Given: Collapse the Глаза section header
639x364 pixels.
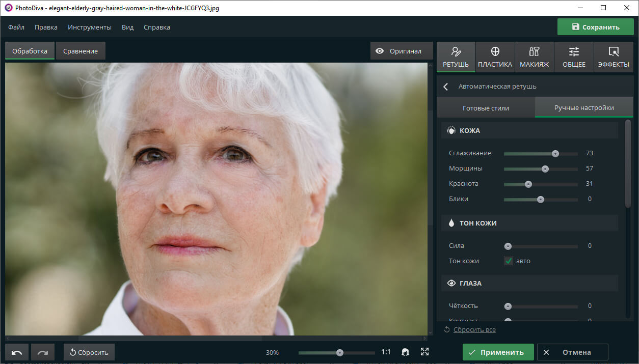Looking at the screenshot, I should (529, 283).
